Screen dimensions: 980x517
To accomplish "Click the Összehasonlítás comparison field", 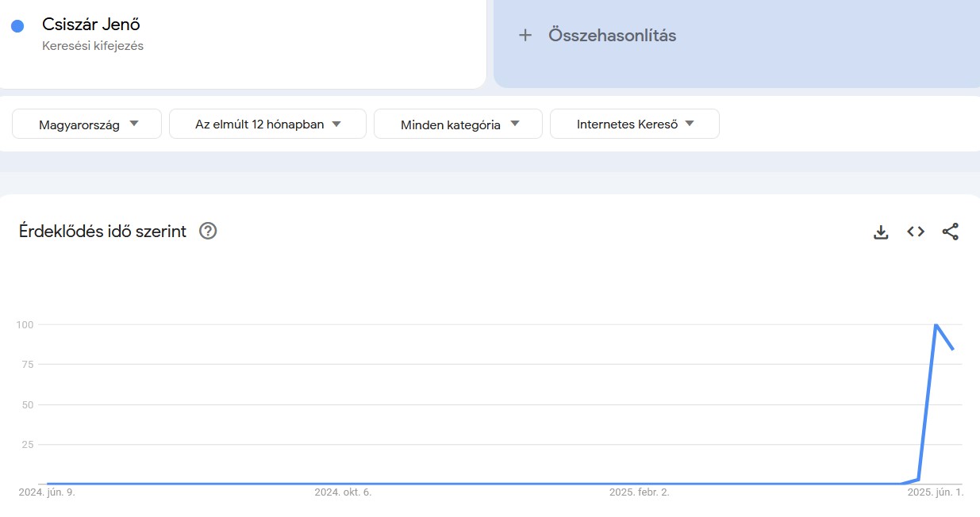I will (611, 35).
